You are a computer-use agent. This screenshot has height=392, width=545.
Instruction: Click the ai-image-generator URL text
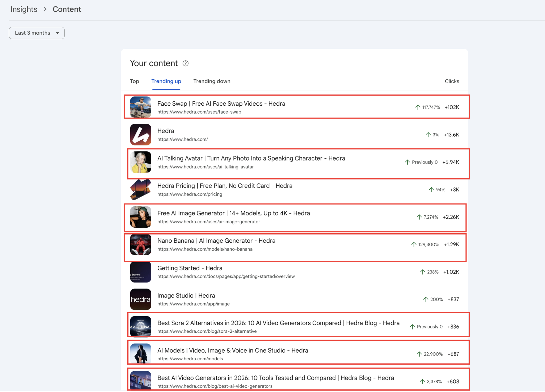click(x=209, y=222)
